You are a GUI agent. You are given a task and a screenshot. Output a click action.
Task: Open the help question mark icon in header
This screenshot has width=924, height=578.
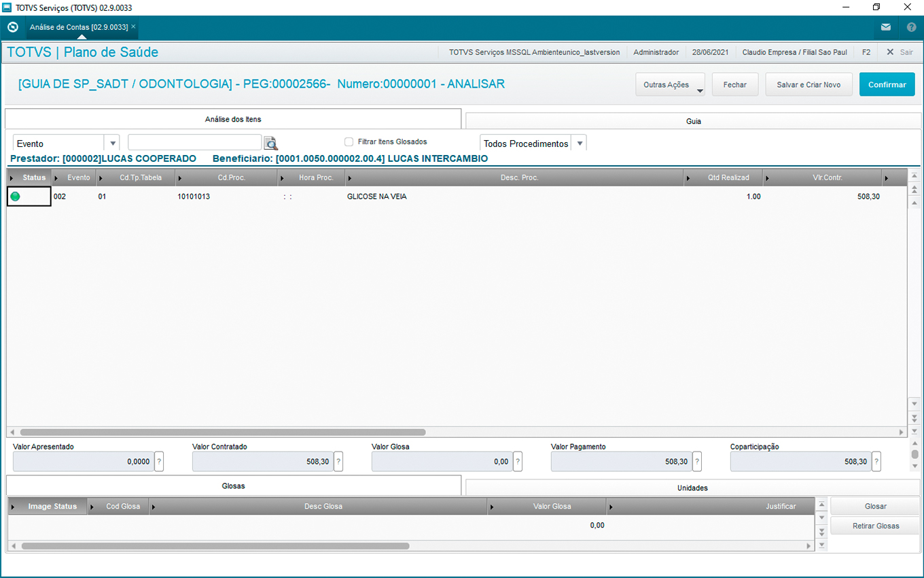pos(912,28)
